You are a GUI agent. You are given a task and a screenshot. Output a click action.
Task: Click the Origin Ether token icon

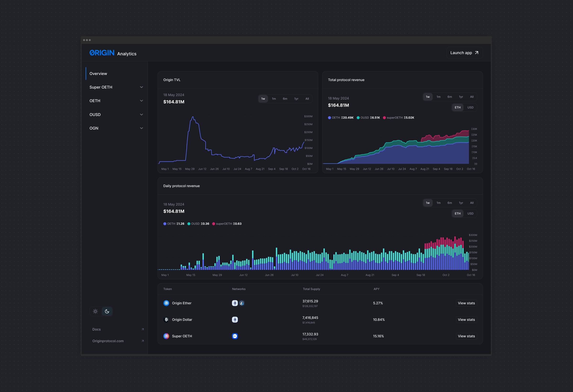coord(166,303)
